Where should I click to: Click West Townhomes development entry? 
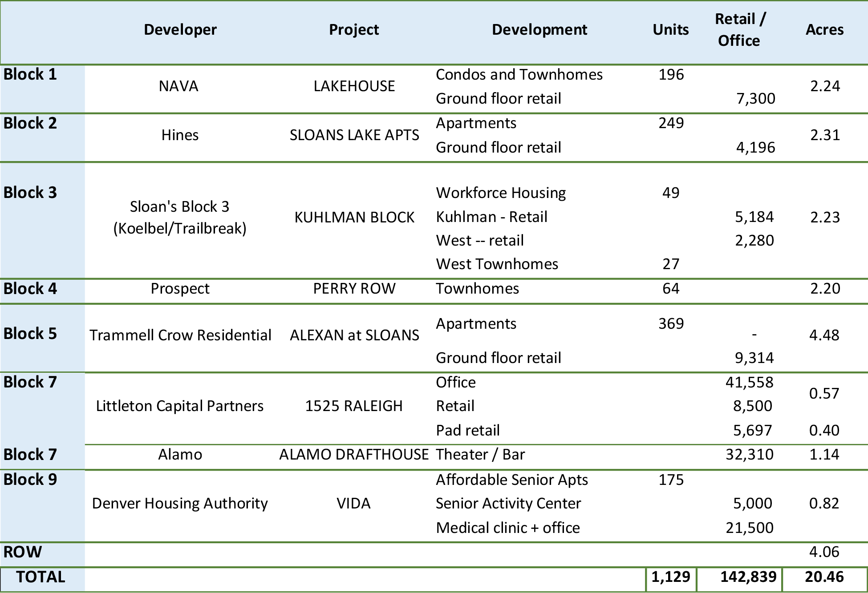pyautogui.click(x=497, y=264)
